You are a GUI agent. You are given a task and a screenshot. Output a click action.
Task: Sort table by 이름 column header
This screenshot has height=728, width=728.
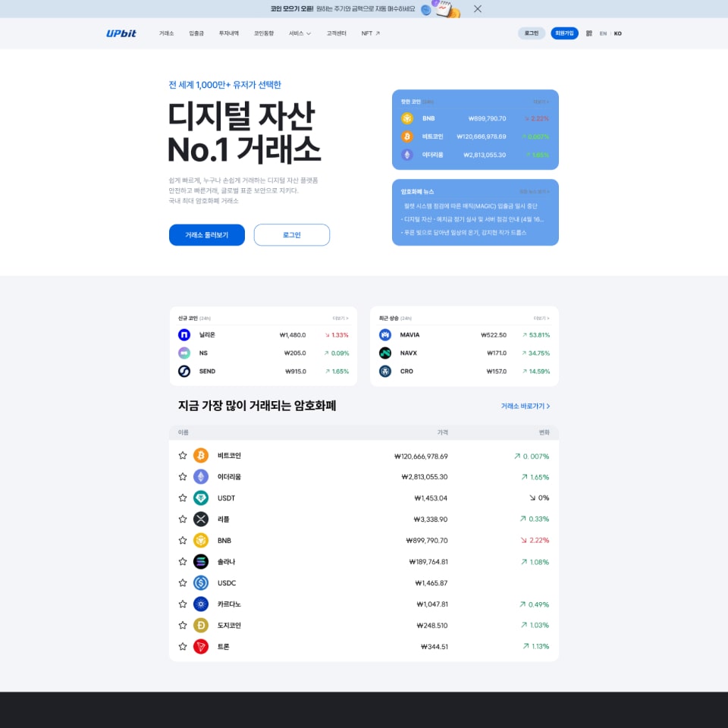tap(184, 432)
